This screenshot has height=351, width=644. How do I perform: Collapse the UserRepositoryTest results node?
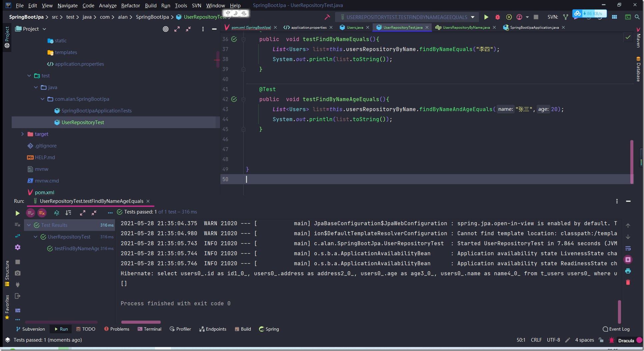(x=36, y=237)
